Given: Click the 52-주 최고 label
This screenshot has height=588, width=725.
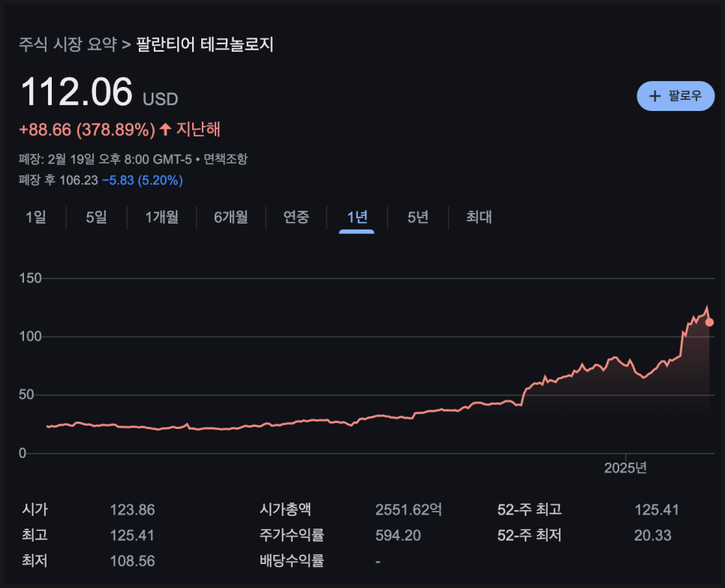Looking at the screenshot, I should tap(529, 509).
